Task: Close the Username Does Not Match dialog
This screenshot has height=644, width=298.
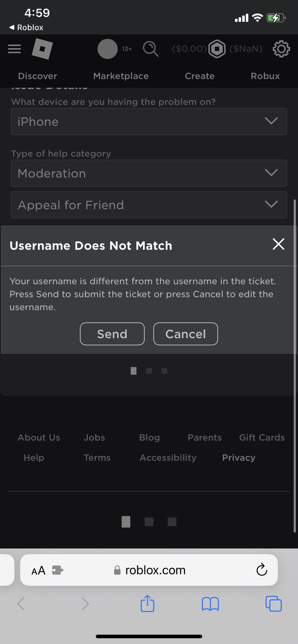Action: (278, 244)
